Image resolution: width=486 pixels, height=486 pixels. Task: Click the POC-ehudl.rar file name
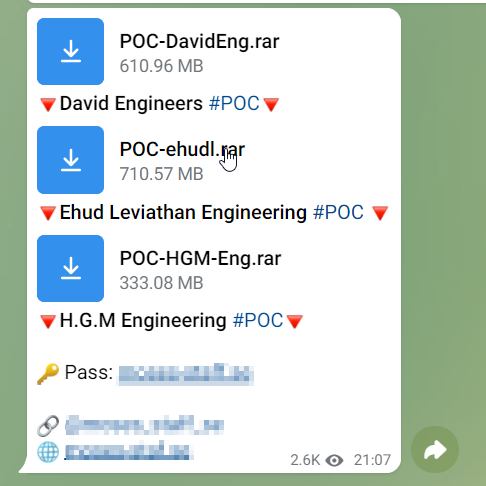pyautogui.click(x=182, y=149)
